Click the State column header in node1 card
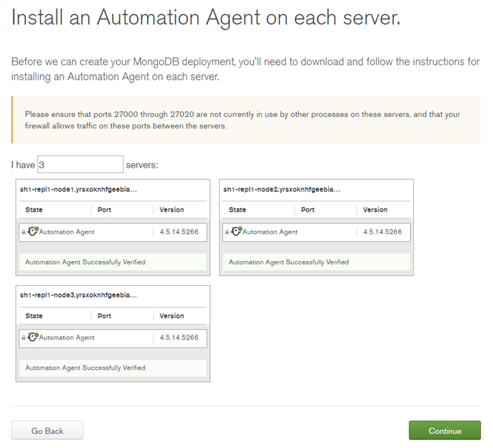The width and height of the screenshot is (493, 448). pyautogui.click(x=34, y=210)
